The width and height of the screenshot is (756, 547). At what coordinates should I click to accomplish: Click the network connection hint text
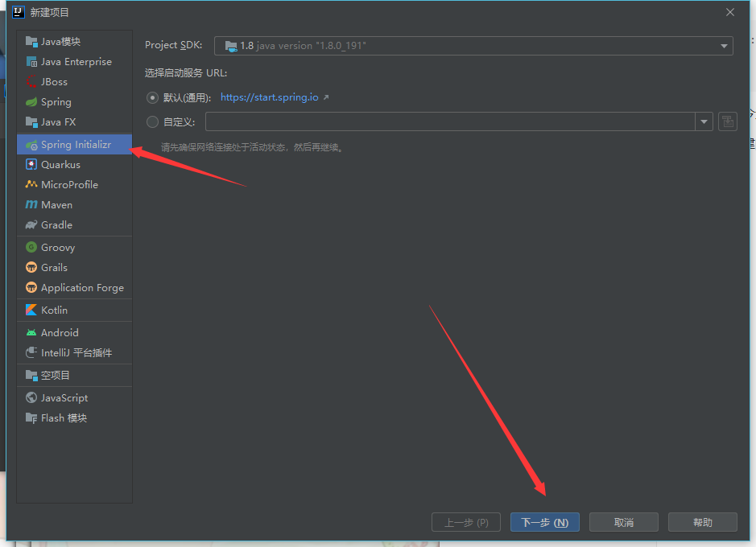pyautogui.click(x=252, y=147)
